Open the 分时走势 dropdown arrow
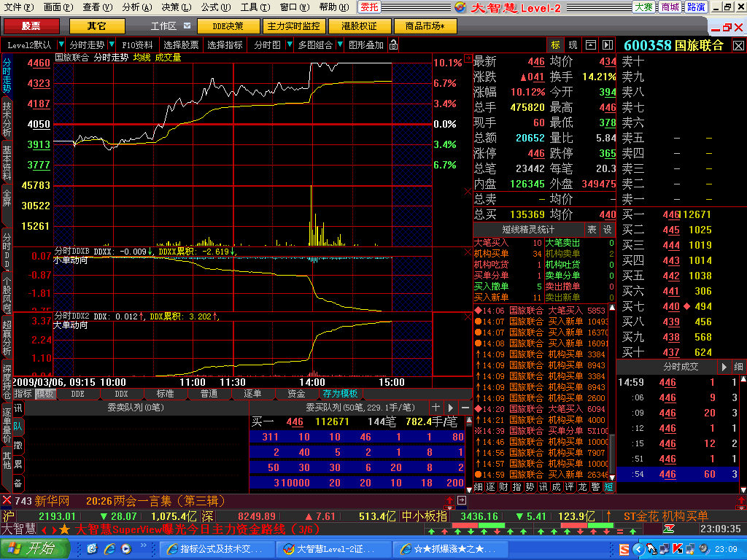Viewport: 747px width, 560px height. [x=112, y=44]
